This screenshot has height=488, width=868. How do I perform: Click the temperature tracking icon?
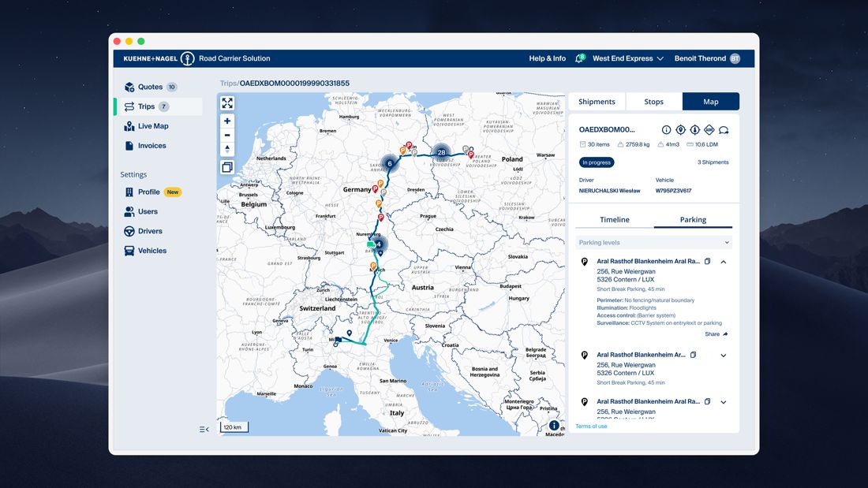coord(694,129)
